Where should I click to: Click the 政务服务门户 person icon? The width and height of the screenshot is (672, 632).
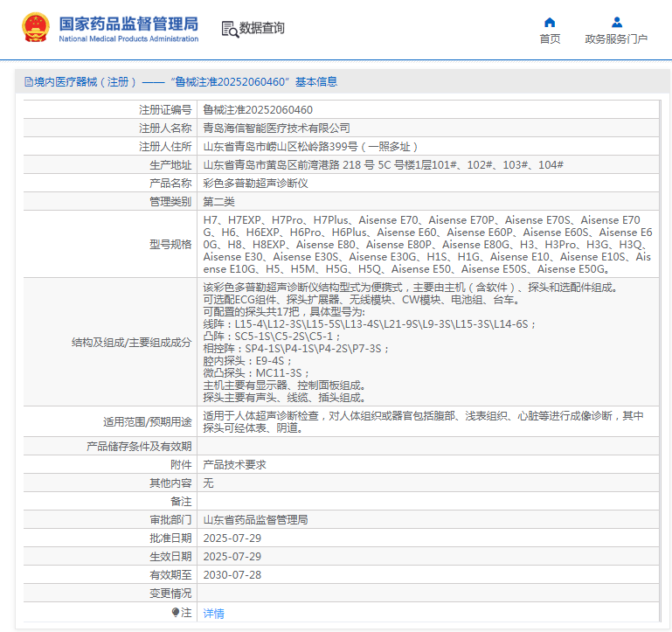pyautogui.click(x=616, y=22)
